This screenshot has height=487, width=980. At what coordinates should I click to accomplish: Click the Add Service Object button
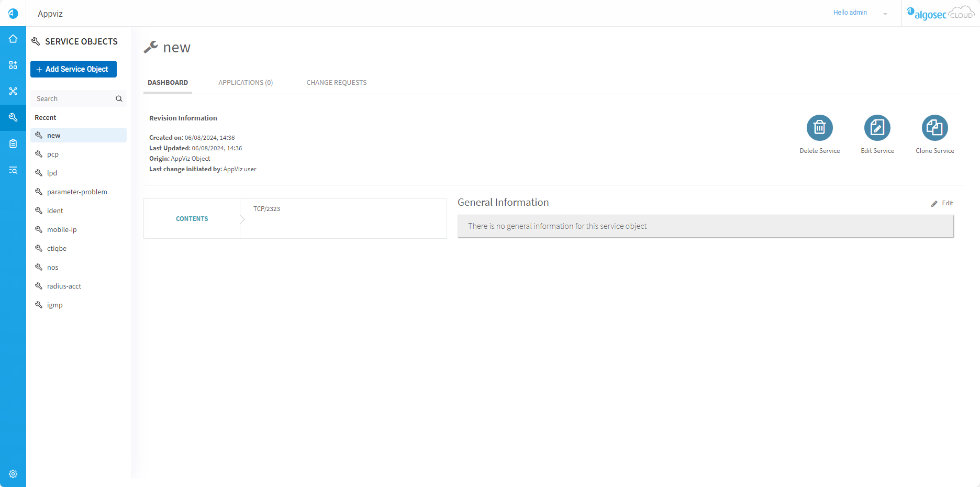point(73,69)
